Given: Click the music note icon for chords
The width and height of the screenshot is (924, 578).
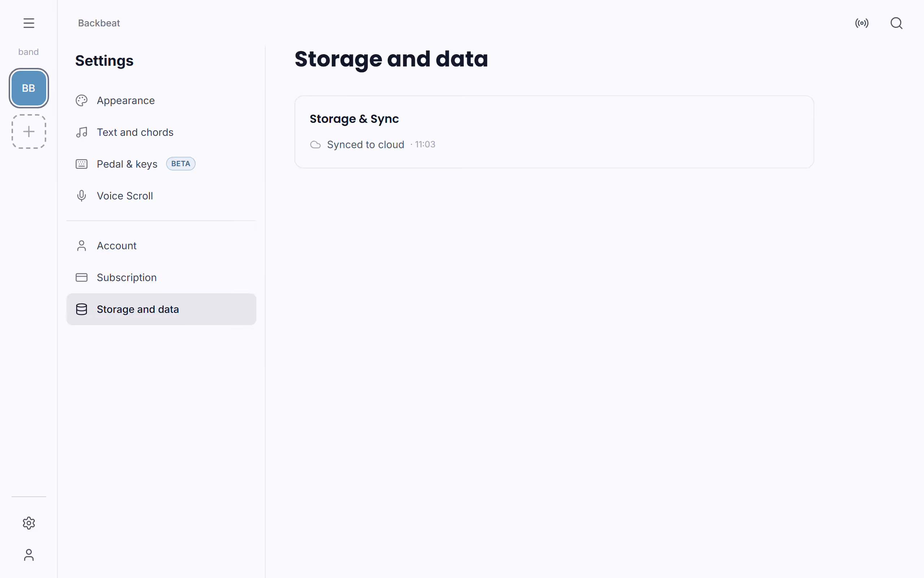Looking at the screenshot, I should tap(81, 132).
